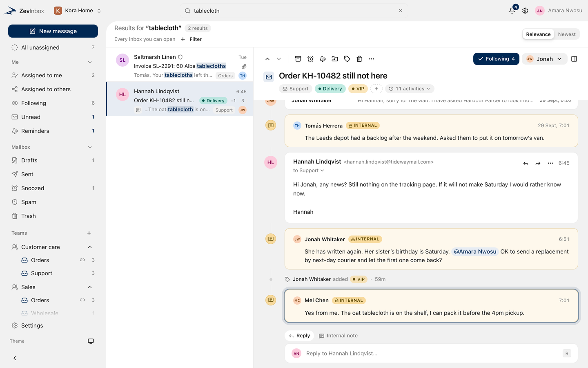This screenshot has height=368, width=588.
Task: Go to previous conversation with up arrow
Action: (x=267, y=59)
